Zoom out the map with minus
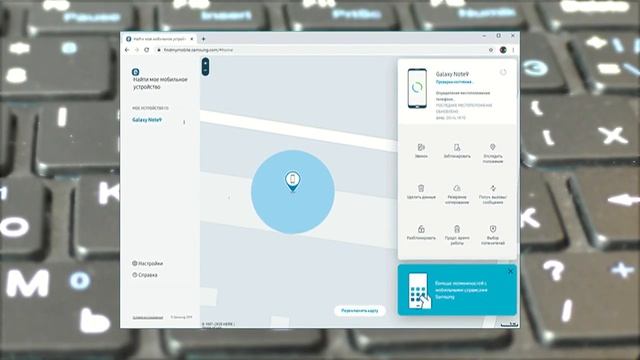Screen dimensions: 640x360 [x=205, y=71]
